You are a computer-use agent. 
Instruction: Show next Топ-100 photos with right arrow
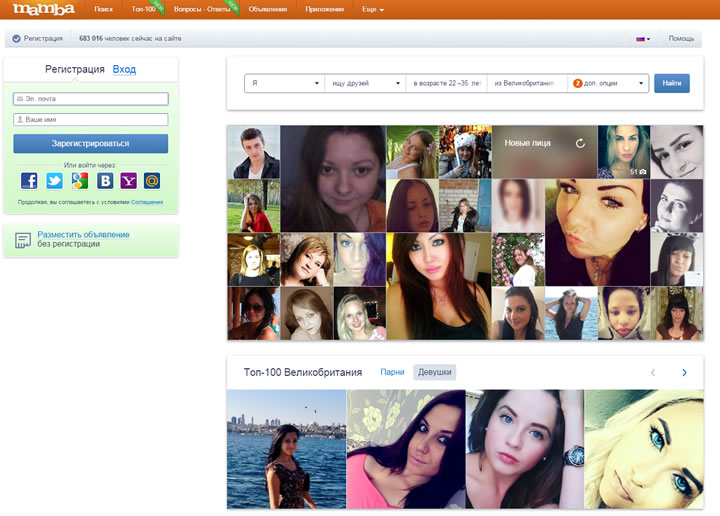click(684, 372)
